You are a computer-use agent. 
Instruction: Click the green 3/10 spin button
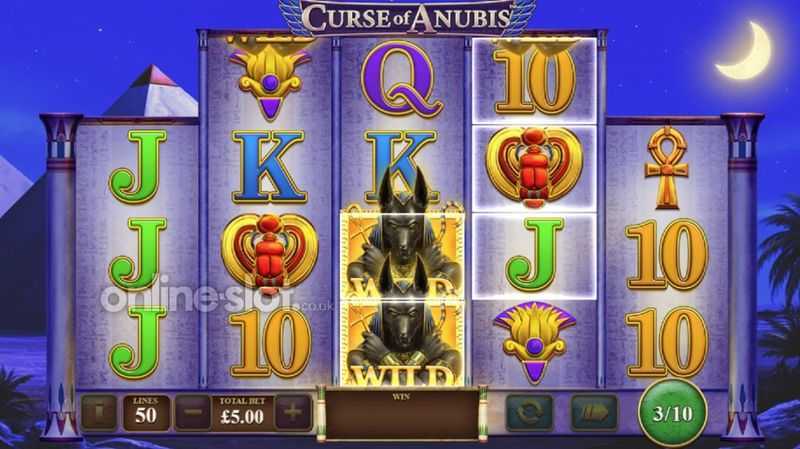(673, 413)
